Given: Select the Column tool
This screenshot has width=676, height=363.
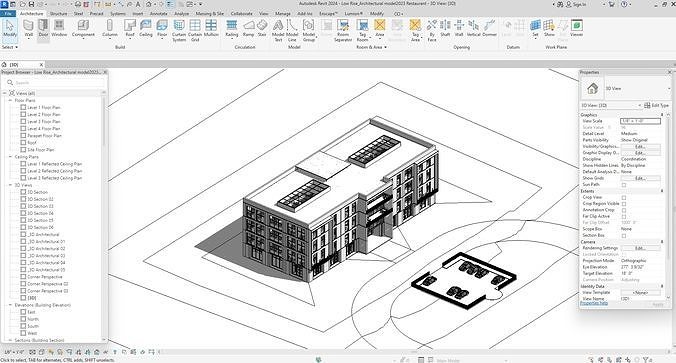Looking at the screenshot, I should pyautogui.click(x=110, y=29).
